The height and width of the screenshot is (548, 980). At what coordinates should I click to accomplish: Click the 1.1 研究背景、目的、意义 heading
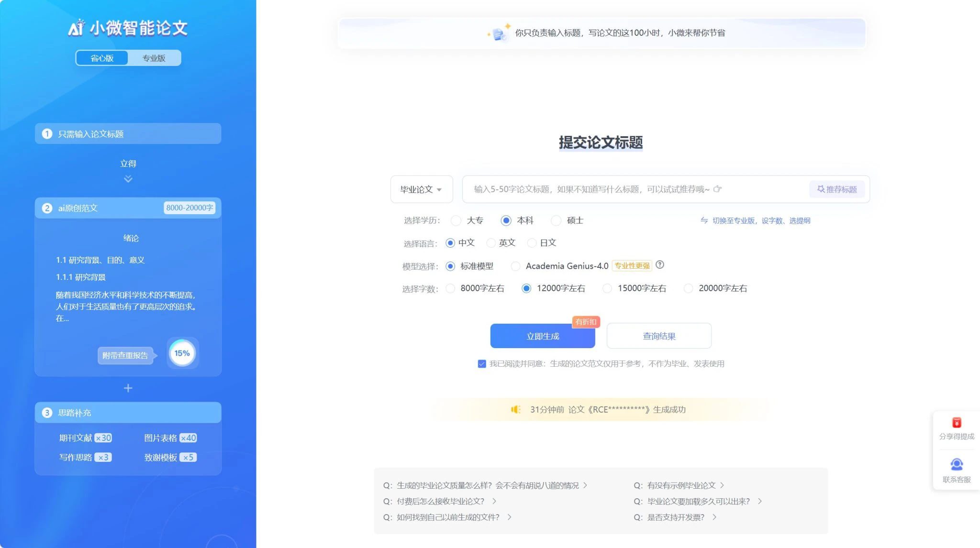[x=100, y=260]
